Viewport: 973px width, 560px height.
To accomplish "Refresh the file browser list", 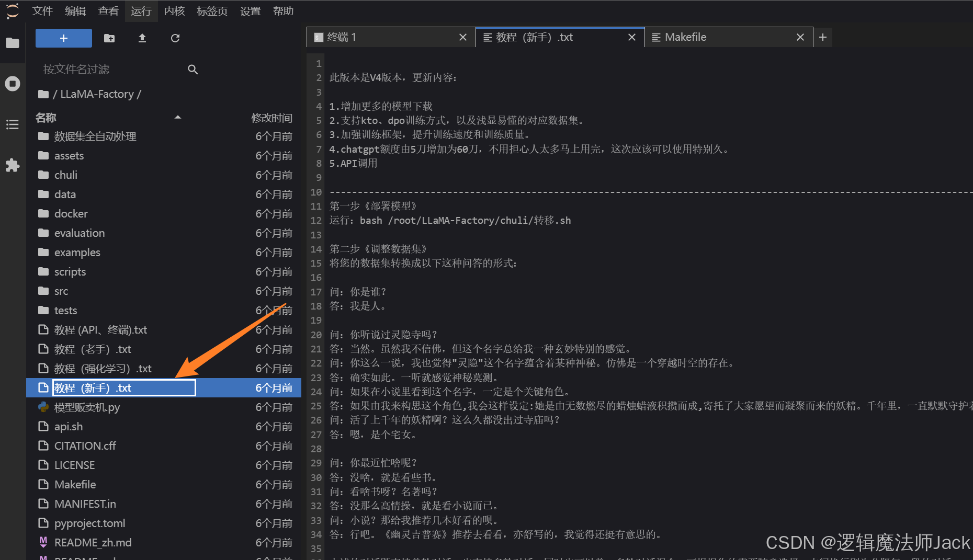I will point(175,38).
